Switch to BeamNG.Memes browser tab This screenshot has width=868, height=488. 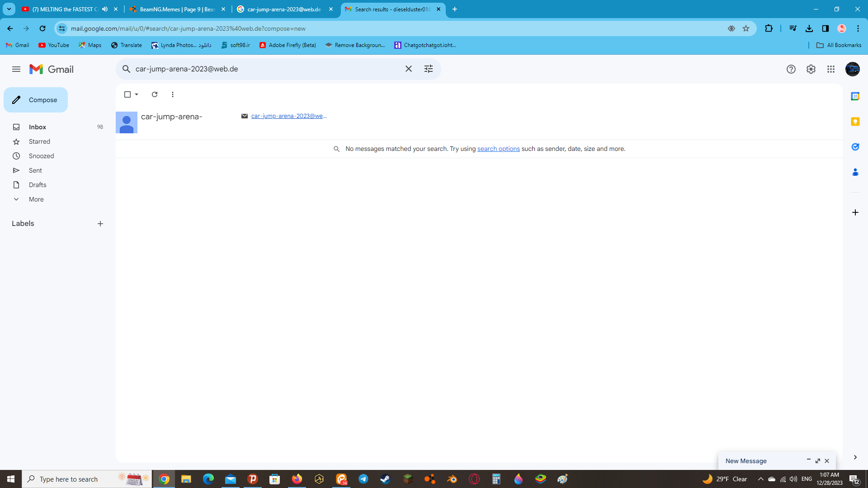point(177,9)
